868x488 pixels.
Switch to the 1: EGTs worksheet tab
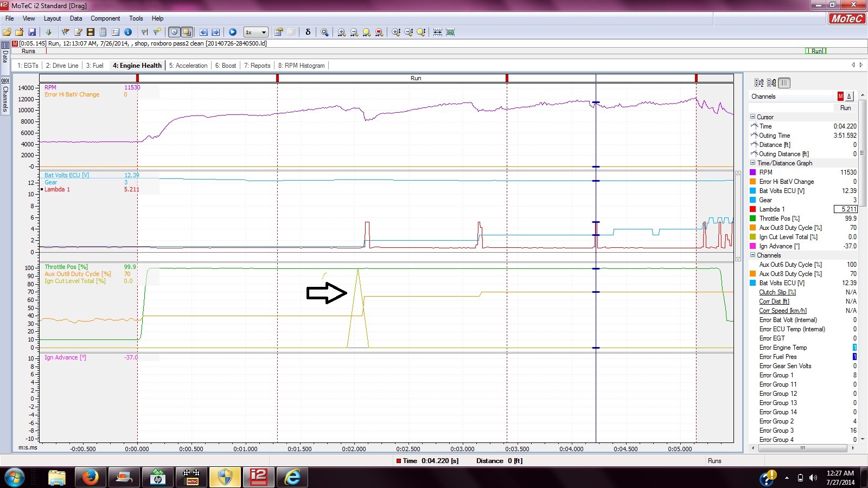(x=28, y=66)
